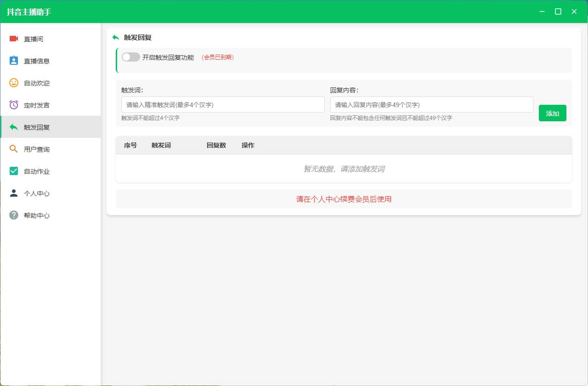Click the 触发词不能超过4个汉字 hint
This screenshot has width=588, height=386.
click(150, 118)
